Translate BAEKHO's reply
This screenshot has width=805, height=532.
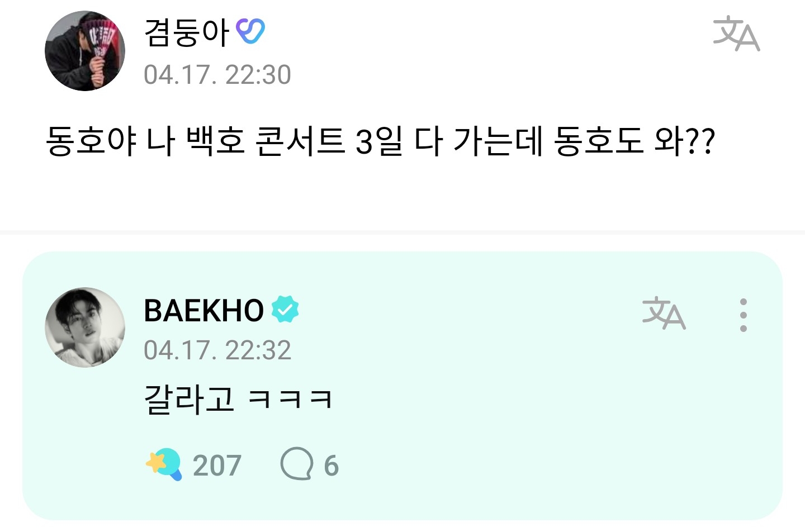664,313
